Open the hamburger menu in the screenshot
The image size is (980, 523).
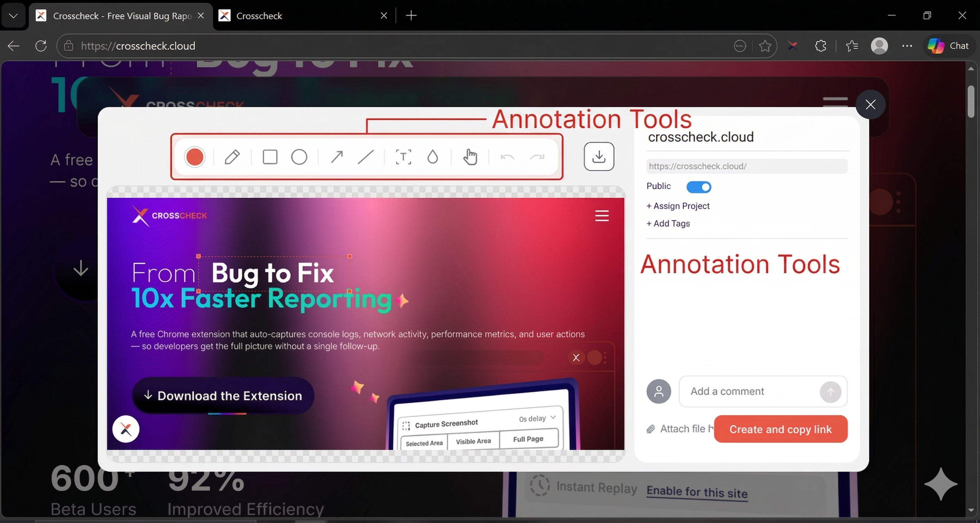pos(602,215)
